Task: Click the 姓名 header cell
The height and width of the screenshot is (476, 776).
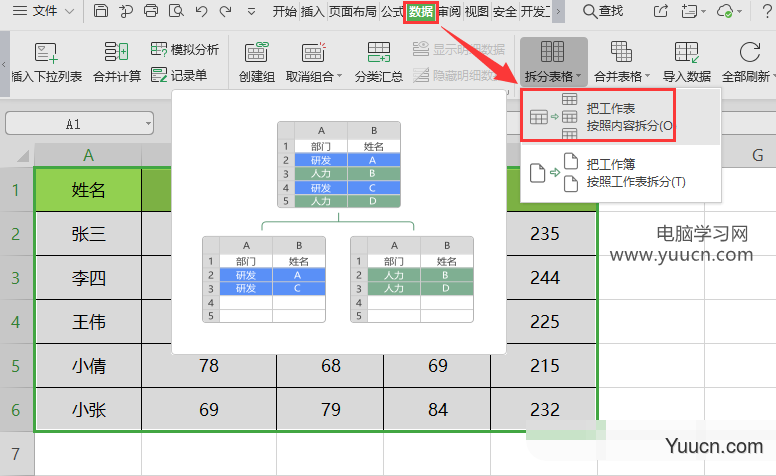Action: click(88, 190)
